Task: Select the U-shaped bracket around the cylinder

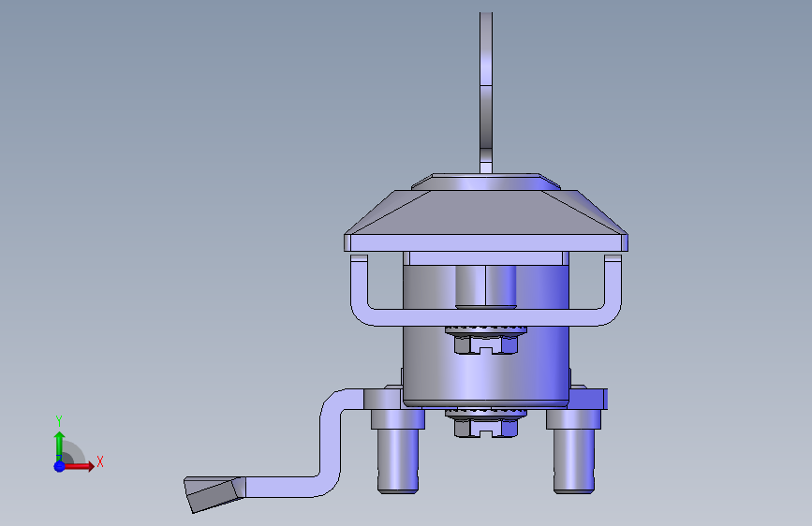Action: click(x=486, y=317)
